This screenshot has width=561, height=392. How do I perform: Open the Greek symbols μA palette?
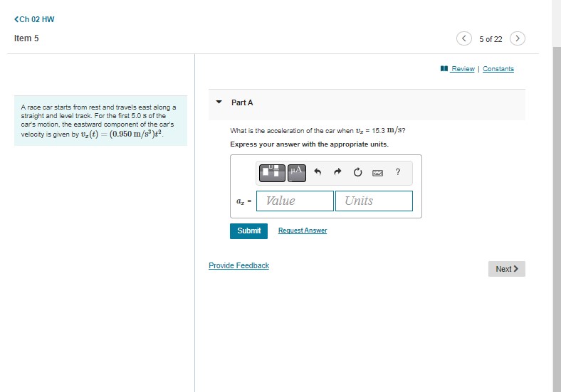point(297,173)
